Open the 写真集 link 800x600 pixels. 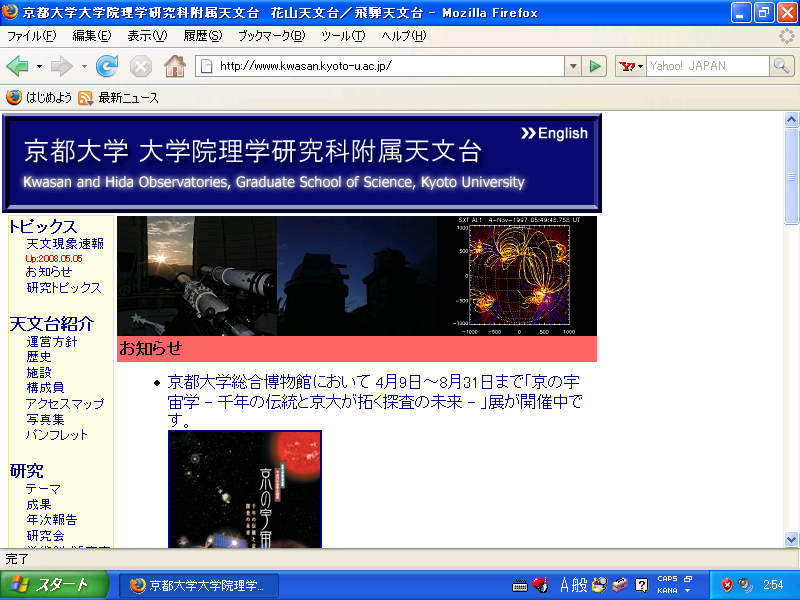45,419
